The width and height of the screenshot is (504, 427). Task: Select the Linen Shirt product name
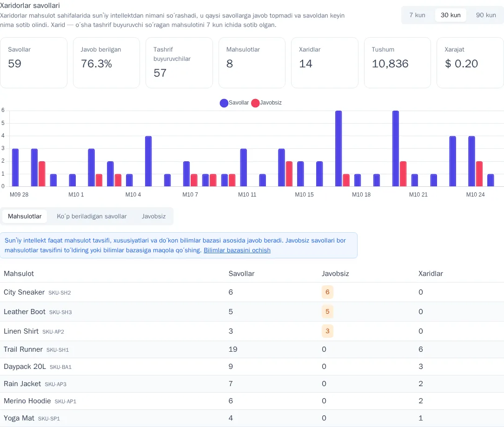(x=21, y=331)
